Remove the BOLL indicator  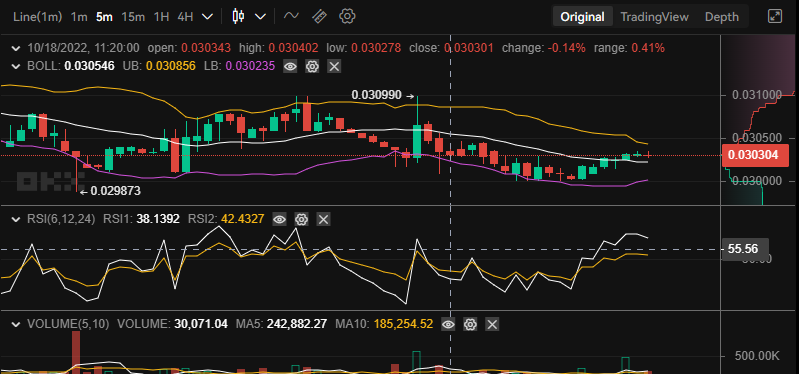tap(334, 66)
